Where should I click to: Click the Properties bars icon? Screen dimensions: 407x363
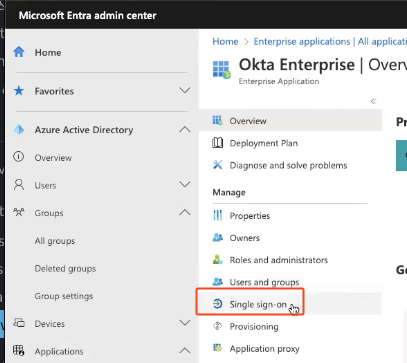click(x=217, y=216)
